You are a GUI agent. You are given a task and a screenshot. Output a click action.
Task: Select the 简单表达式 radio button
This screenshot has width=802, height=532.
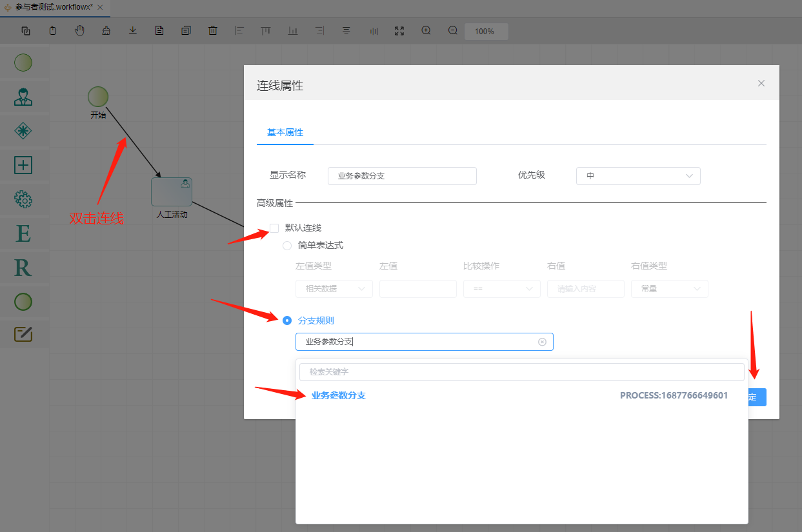[287, 246]
